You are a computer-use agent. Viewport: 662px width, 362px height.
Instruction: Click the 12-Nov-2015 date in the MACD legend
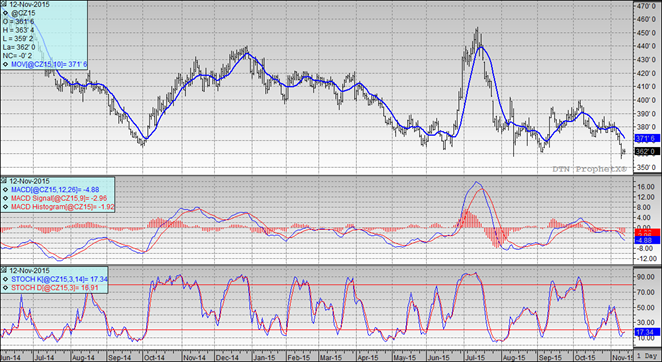pos(29,181)
